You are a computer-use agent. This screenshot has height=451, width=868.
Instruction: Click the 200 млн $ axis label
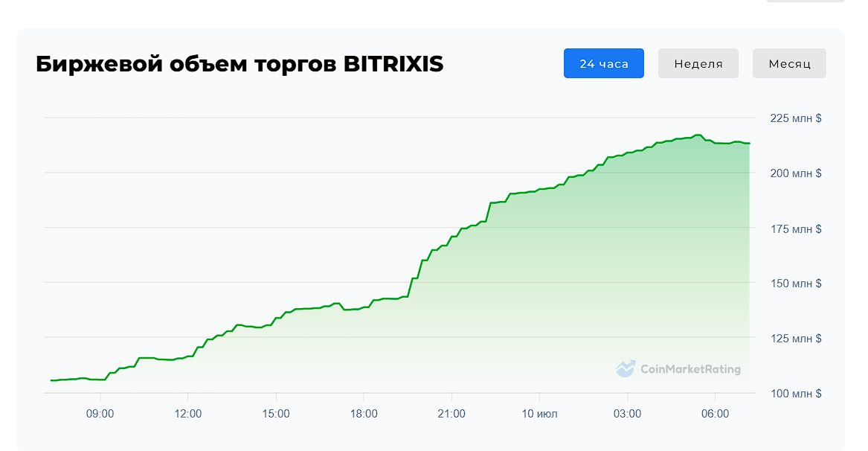[795, 173]
